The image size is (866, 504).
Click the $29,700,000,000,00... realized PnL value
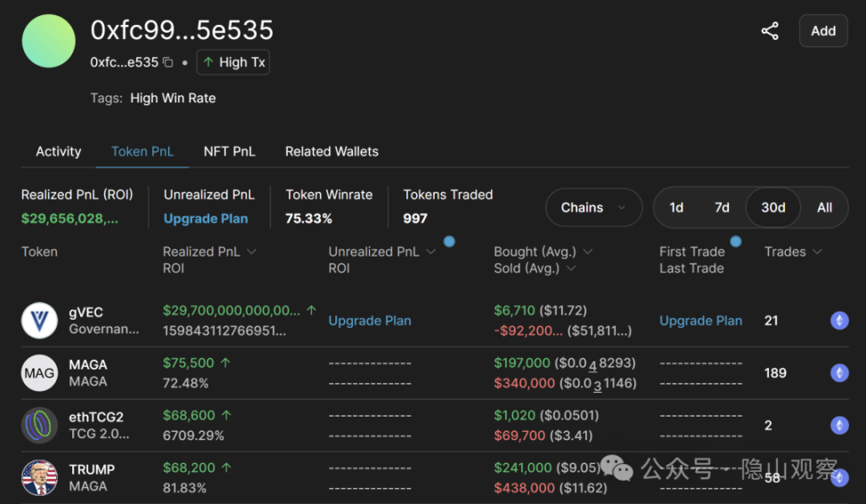[232, 310]
